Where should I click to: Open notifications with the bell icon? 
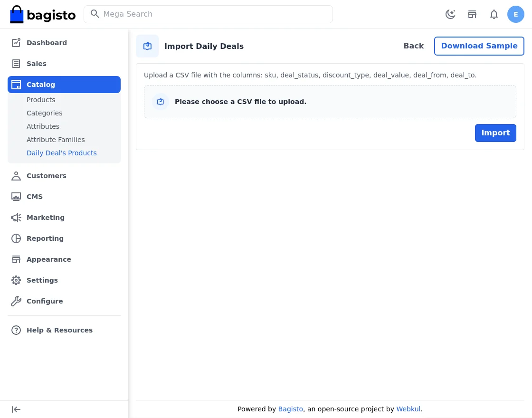coord(494,14)
